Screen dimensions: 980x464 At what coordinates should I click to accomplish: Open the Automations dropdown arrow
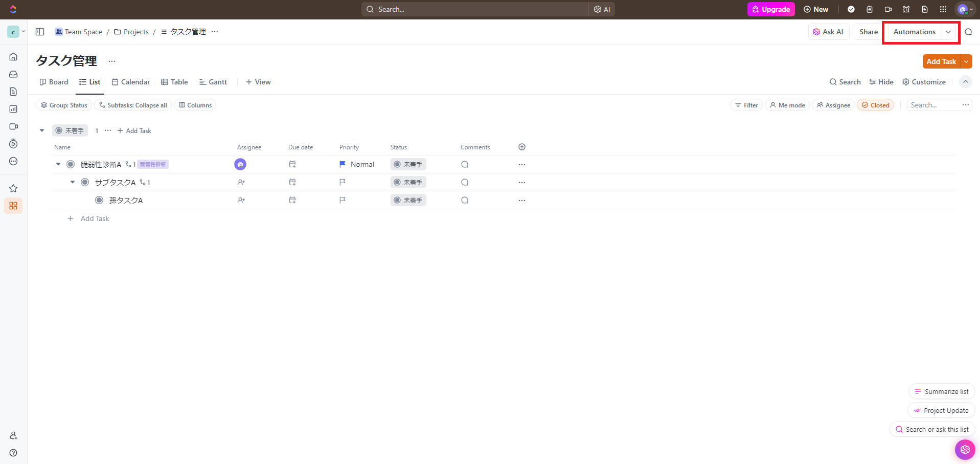pyautogui.click(x=948, y=32)
